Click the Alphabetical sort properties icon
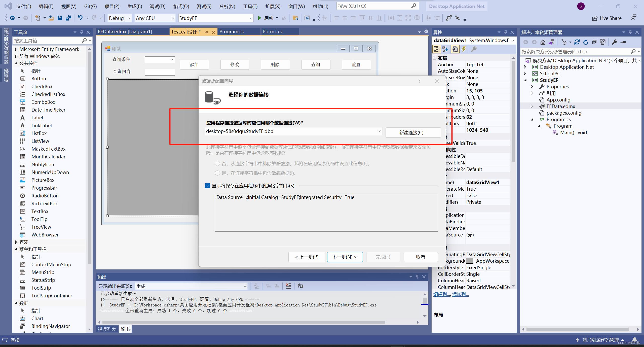The image size is (644, 347). 445,49
